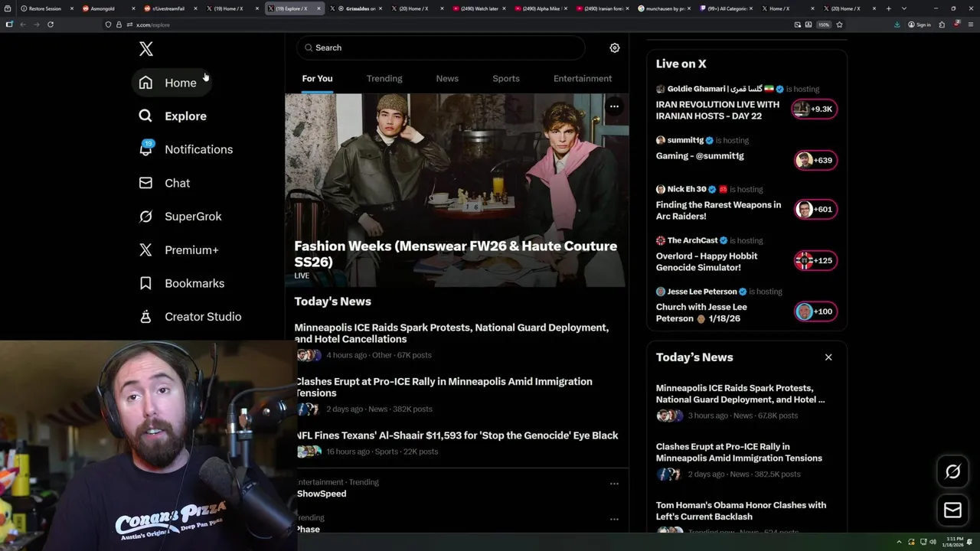Reload the page with the refresh icon
980x551 pixels.
coord(51,24)
